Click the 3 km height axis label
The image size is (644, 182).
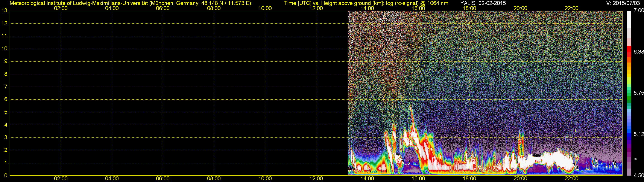(6, 138)
